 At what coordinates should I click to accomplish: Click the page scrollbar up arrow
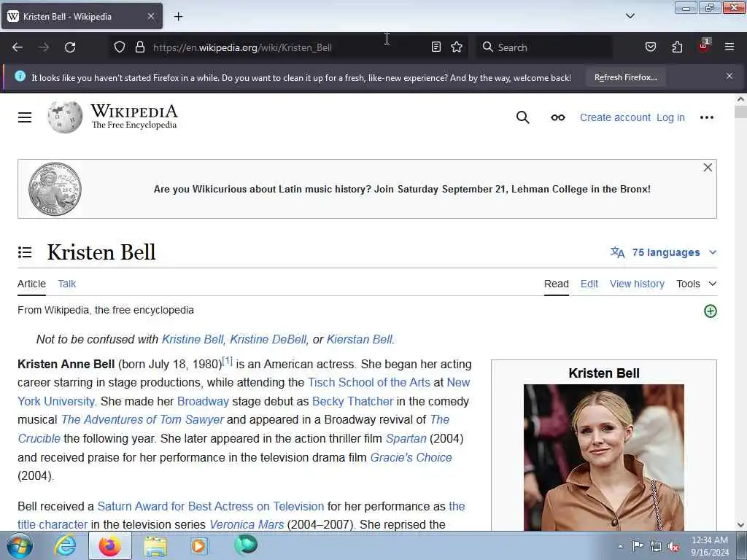click(740, 99)
